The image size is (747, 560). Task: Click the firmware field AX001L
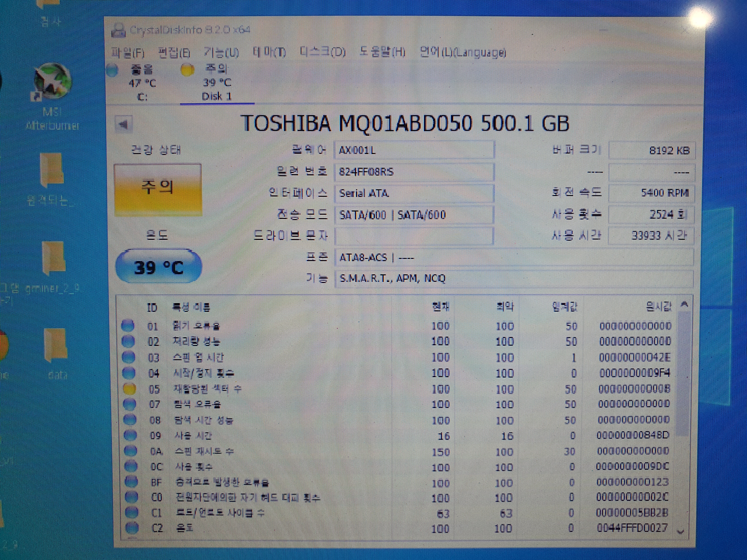(x=415, y=150)
